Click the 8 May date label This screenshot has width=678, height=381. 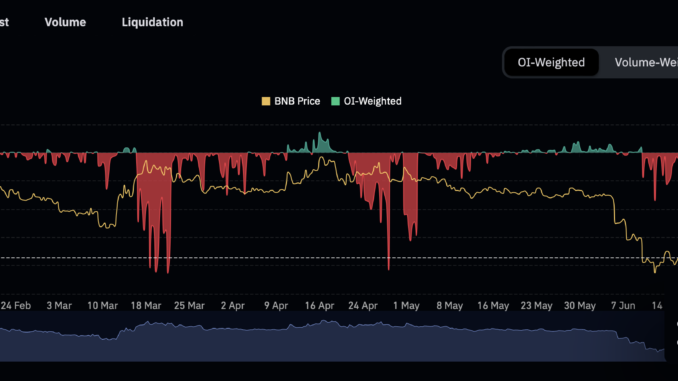tap(449, 305)
